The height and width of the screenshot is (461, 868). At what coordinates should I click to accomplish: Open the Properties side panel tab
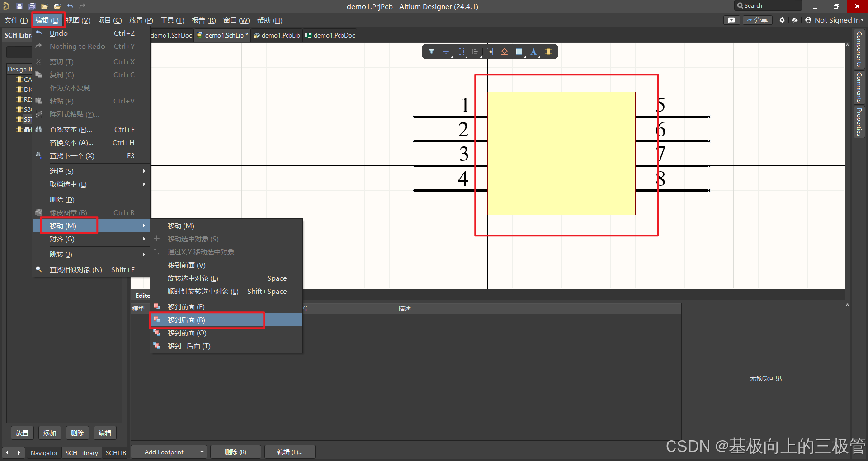859,122
